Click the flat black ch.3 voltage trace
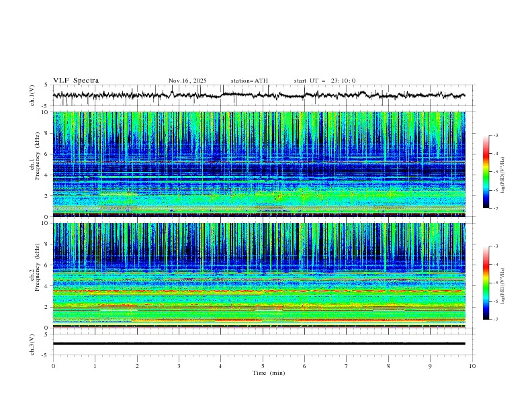This screenshot has height=411, width=532. click(x=259, y=344)
